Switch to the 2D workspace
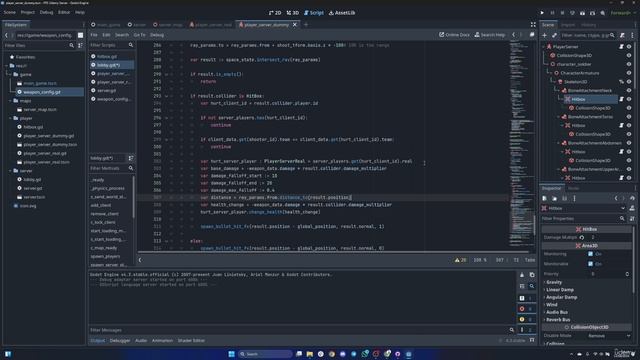Image resolution: width=640 pixels, height=360 pixels. (275, 13)
